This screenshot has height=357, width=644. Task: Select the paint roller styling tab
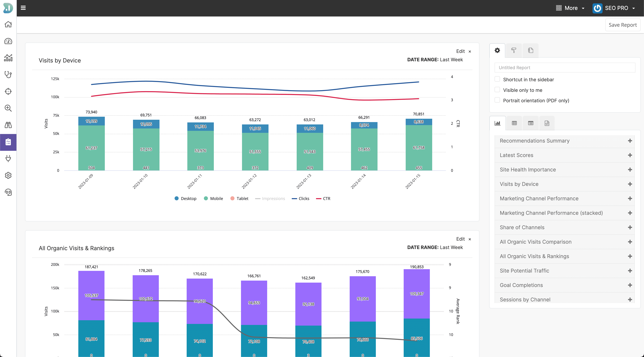point(514,50)
